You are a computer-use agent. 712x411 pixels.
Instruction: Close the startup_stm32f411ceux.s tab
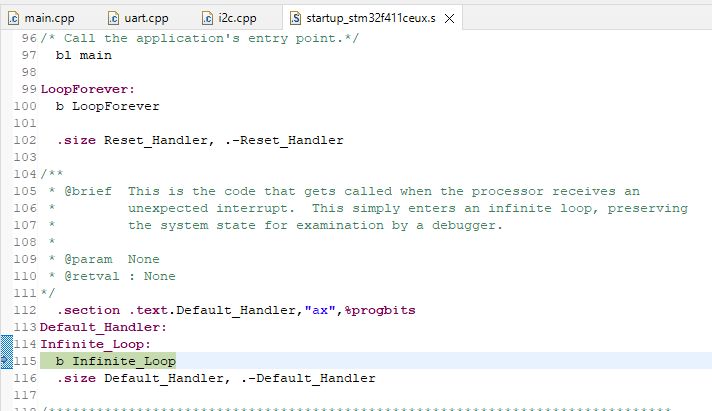[x=450, y=19]
